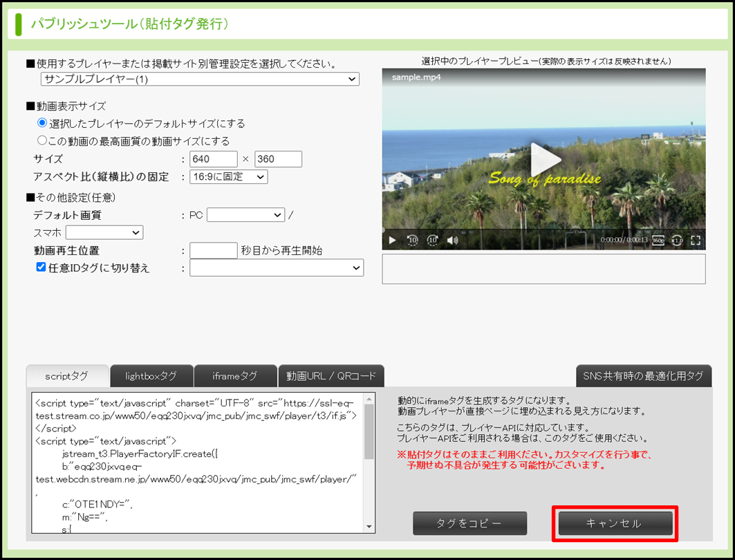Image resolution: width=735 pixels, height=560 pixels.
Task: Open the スマホ default quality dropdown
Action: (104, 232)
